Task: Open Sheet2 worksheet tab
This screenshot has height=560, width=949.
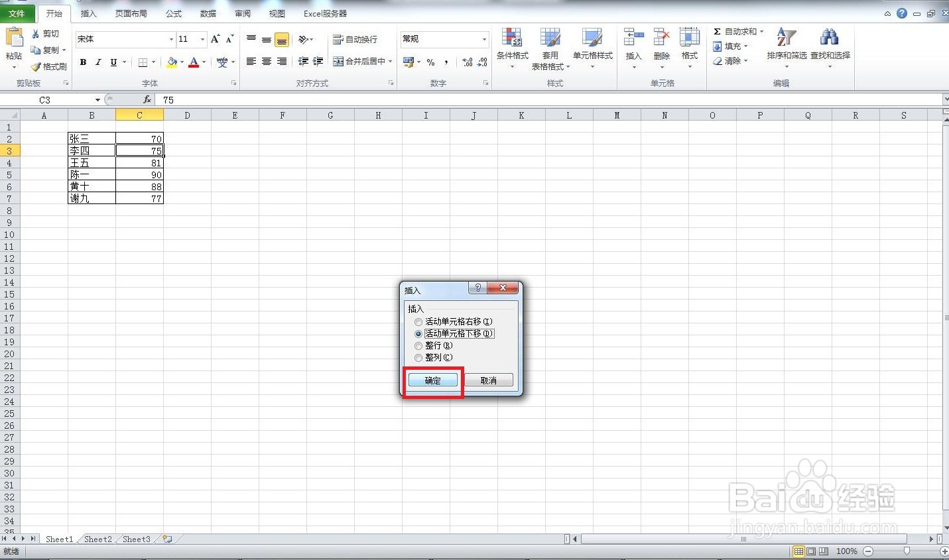Action: click(97, 539)
